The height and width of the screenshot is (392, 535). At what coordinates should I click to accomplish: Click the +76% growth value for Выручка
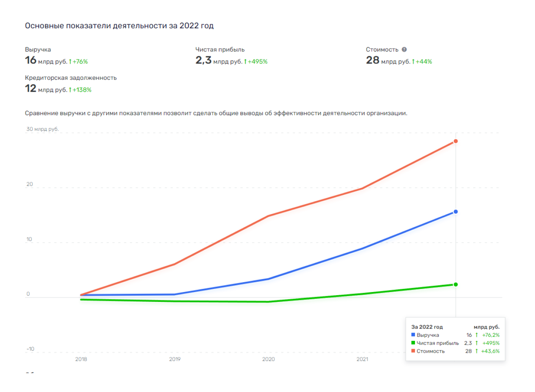tap(80, 62)
